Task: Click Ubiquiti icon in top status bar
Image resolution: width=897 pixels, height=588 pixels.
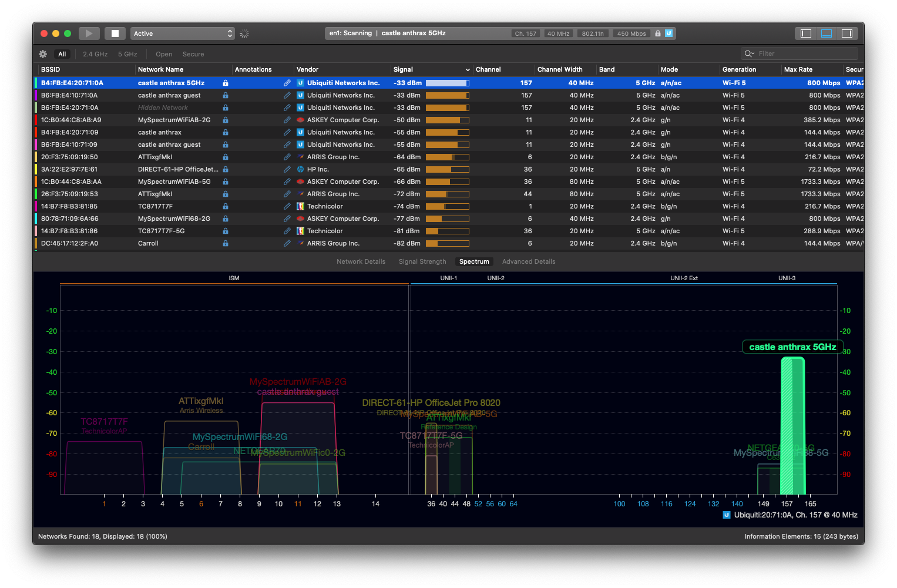Action: pos(668,33)
